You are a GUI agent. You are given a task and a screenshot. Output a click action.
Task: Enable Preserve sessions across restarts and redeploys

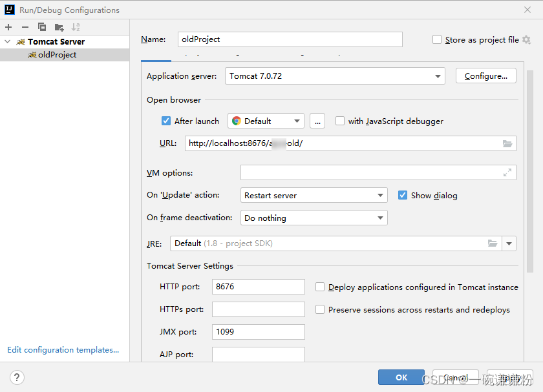[319, 309]
